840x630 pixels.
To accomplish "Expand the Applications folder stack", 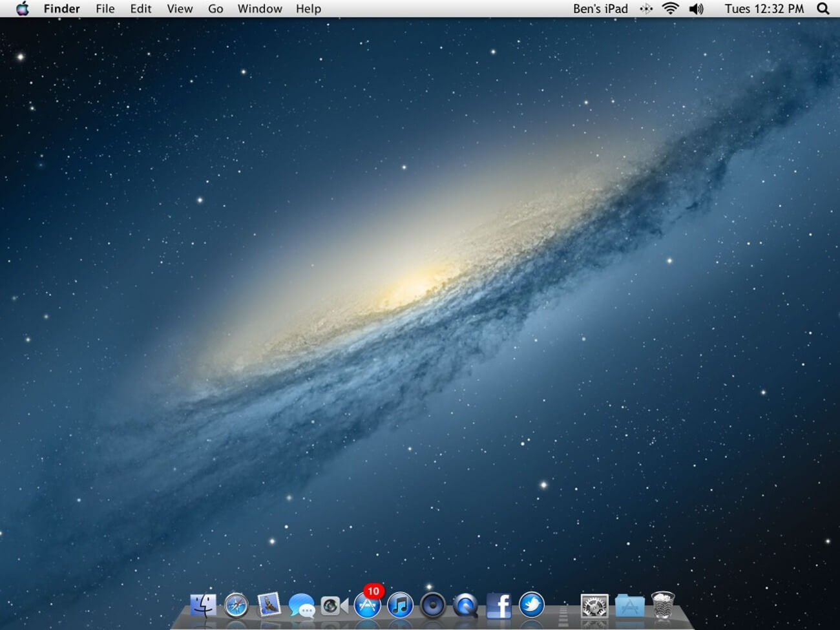I will click(x=629, y=606).
